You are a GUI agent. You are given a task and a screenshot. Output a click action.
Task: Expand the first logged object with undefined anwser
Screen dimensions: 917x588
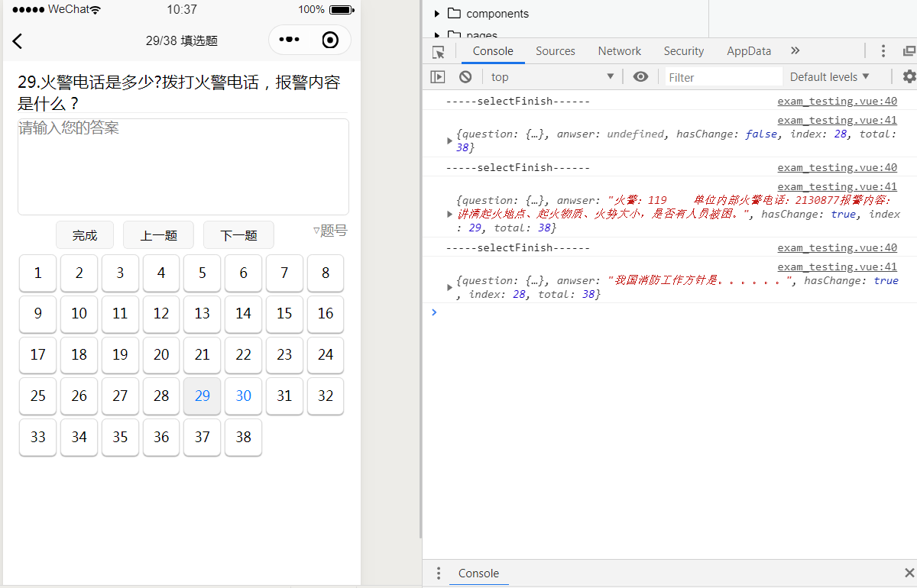[449, 141]
